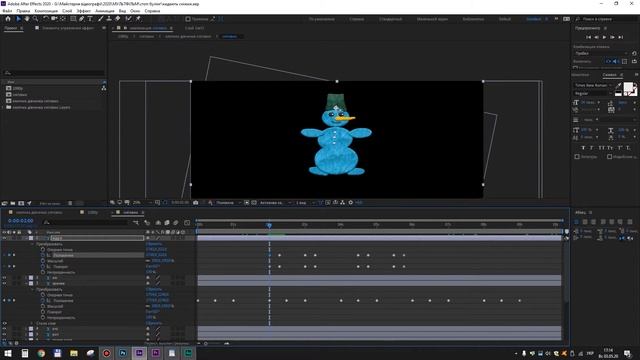Select the Brush tool

click(x=100, y=19)
